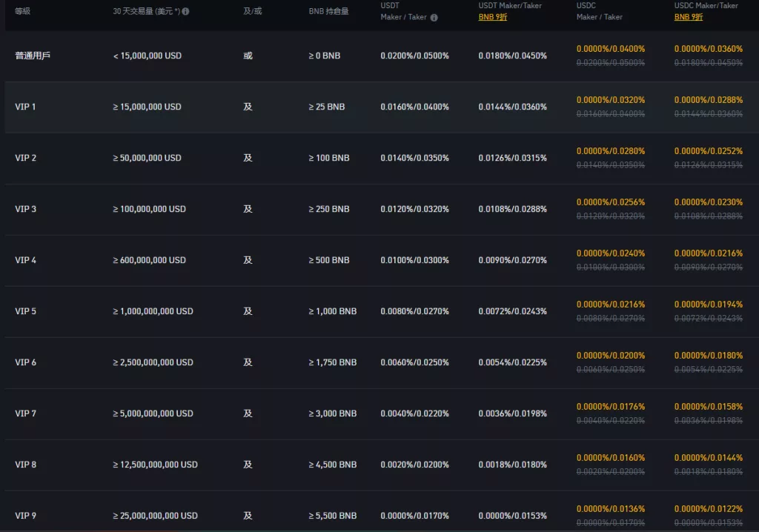Click the orange 0.0000%/0.0194% USDC BNB fee
The image size is (759, 532).
(709, 305)
